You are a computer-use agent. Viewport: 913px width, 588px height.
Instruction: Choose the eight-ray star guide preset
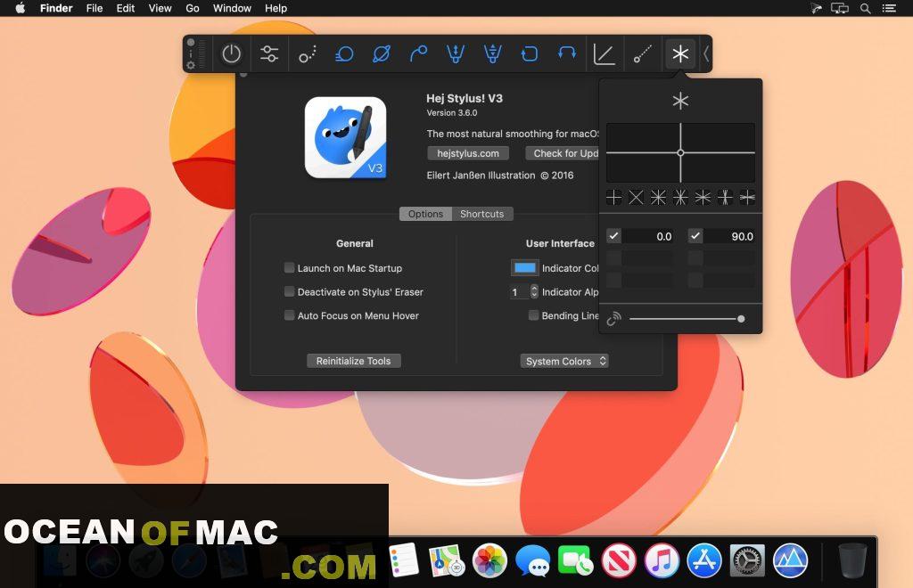(658, 198)
